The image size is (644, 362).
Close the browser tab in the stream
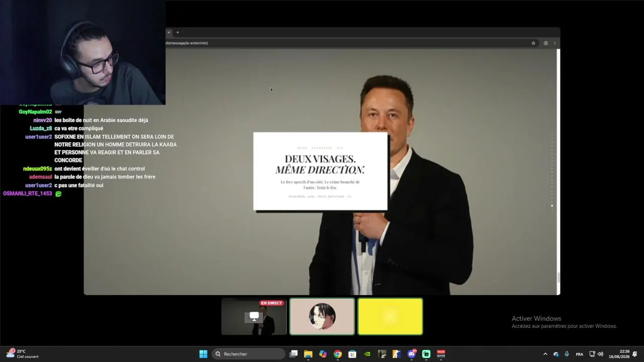(169, 32)
